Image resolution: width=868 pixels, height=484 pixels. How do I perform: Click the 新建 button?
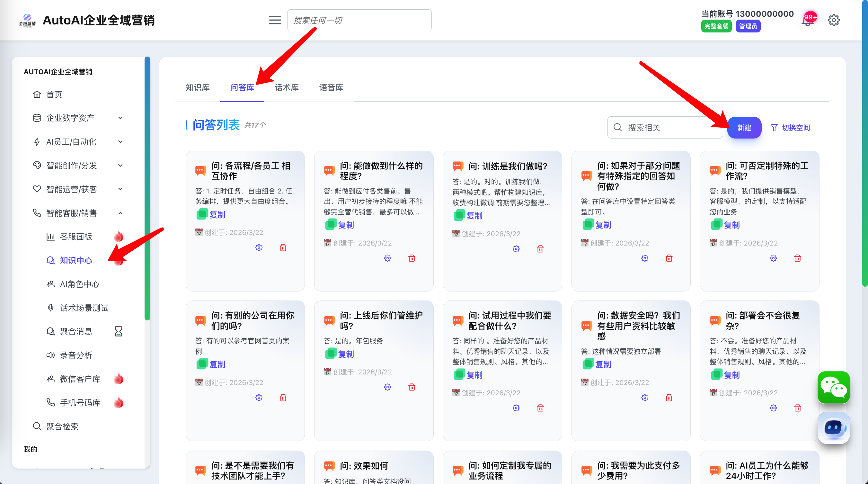pyautogui.click(x=744, y=127)
